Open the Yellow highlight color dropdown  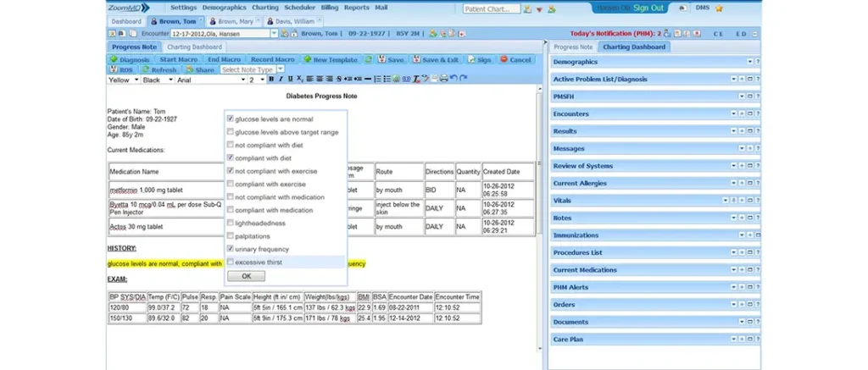[136, 80]
